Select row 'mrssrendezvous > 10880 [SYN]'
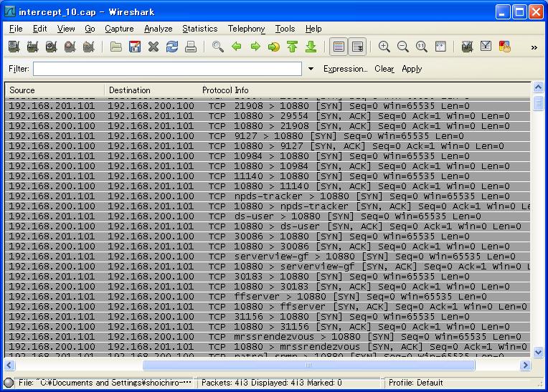Screen dimensions: 548x392 tap(268, 337)
